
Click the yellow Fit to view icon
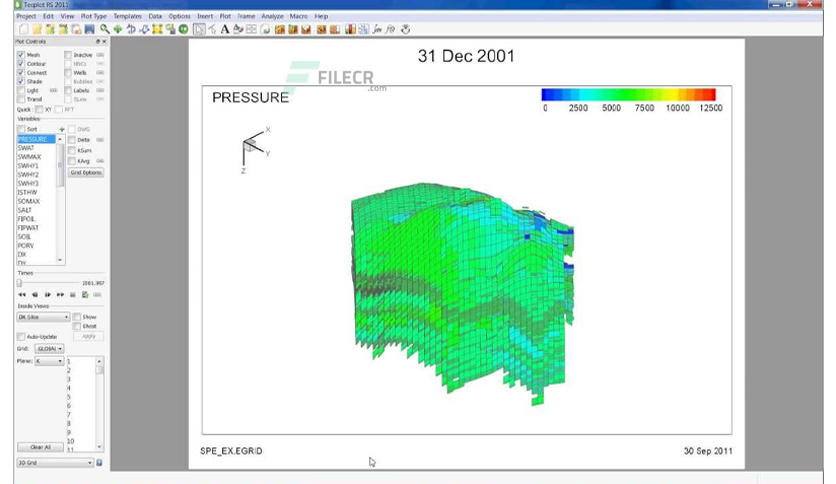[x=157, y=29]
